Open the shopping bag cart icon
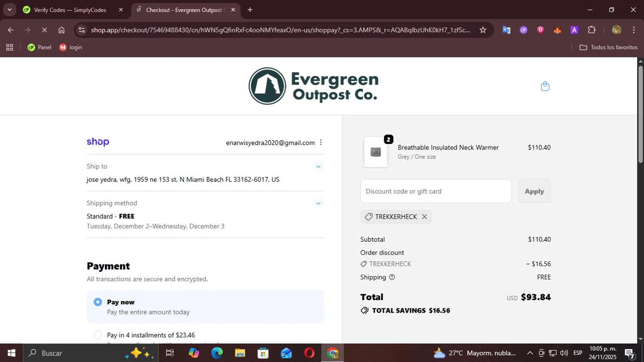 tap(545, 86)
